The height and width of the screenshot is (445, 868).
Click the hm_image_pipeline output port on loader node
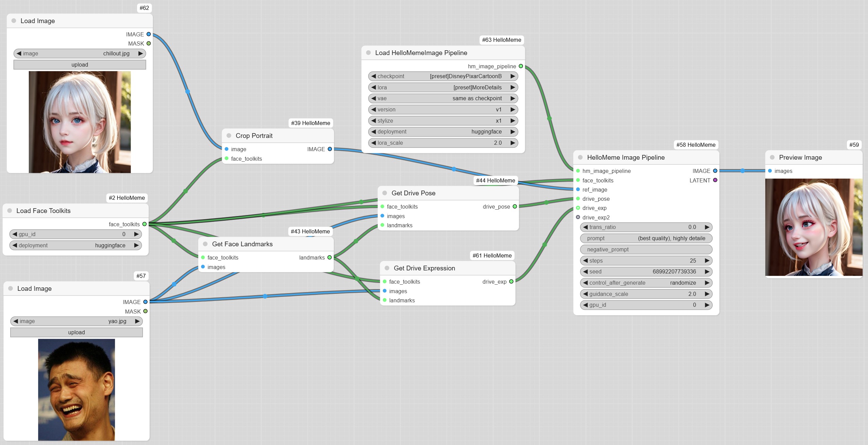521,66
